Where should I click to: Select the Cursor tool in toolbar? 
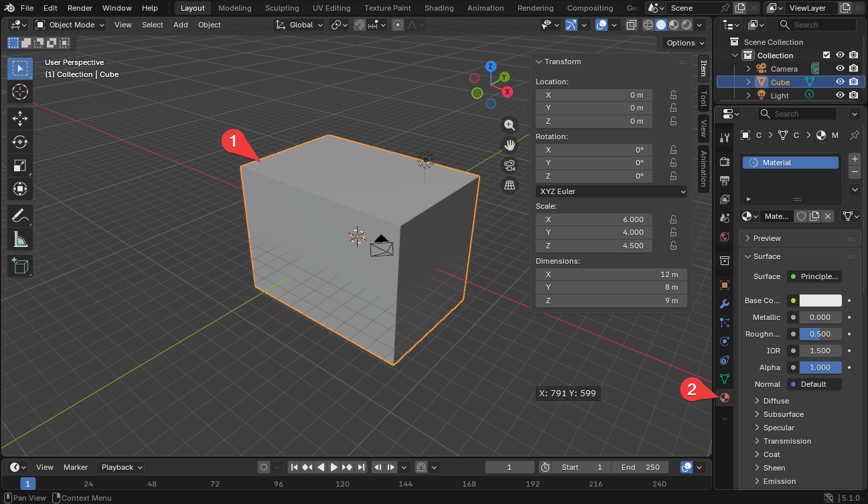[x=20, y=92]
